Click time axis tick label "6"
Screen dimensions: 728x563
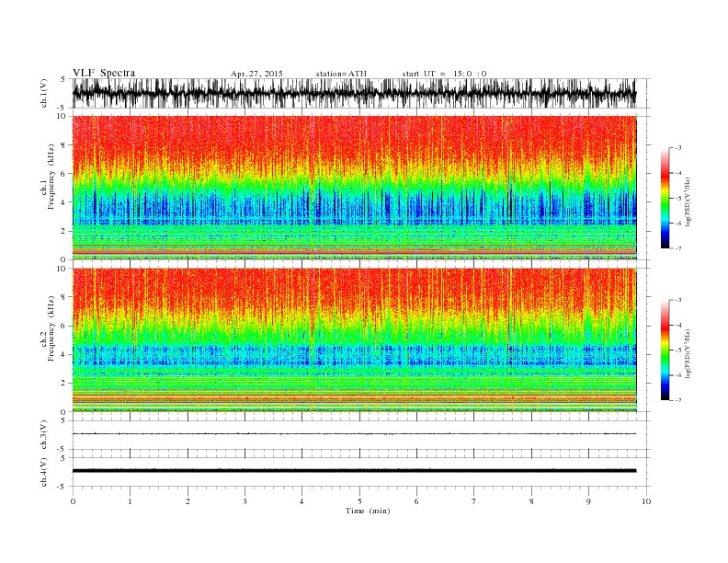(416, 501)
